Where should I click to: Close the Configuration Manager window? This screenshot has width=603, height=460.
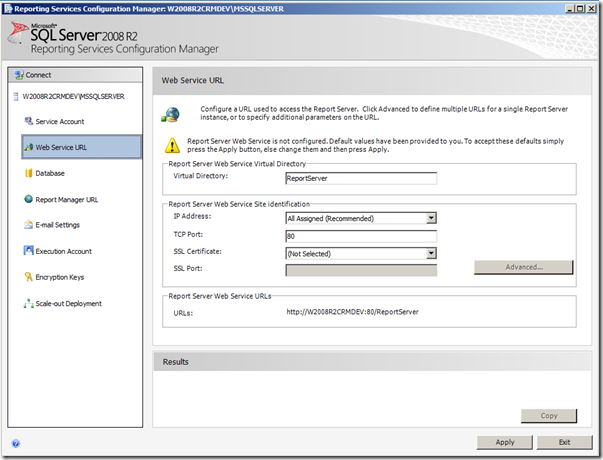tap(591, 8)
